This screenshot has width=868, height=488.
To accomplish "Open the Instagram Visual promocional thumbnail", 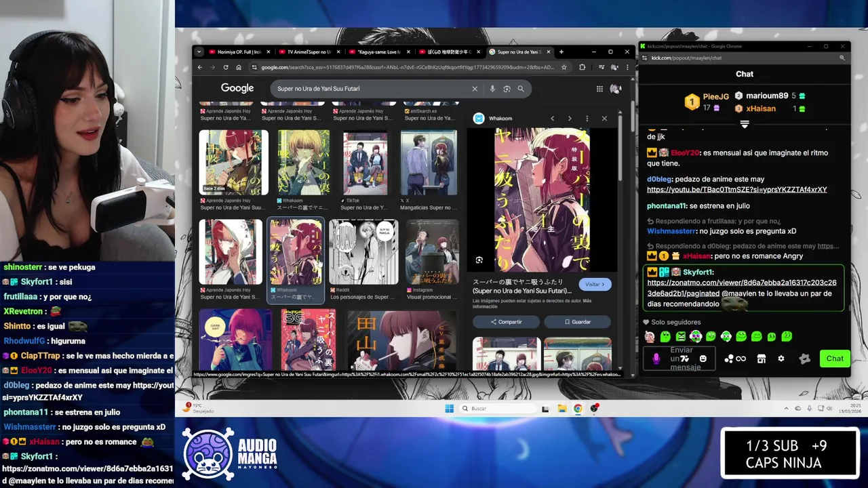I will [x=432, y=251].
